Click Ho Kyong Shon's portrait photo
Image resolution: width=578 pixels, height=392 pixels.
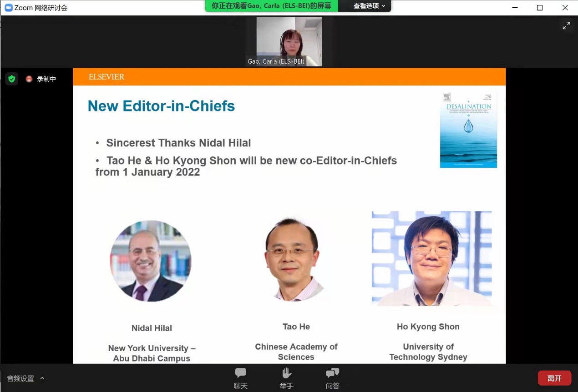point(431,258)
